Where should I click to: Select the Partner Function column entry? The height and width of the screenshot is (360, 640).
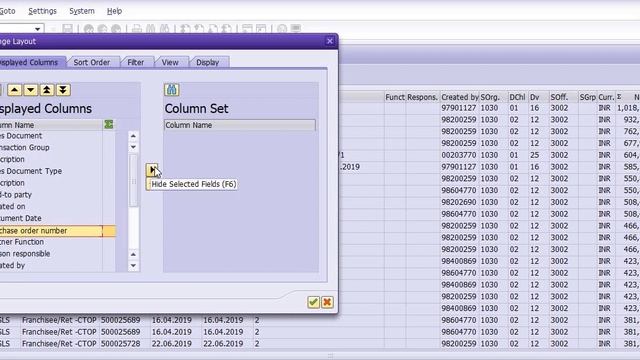51,242
